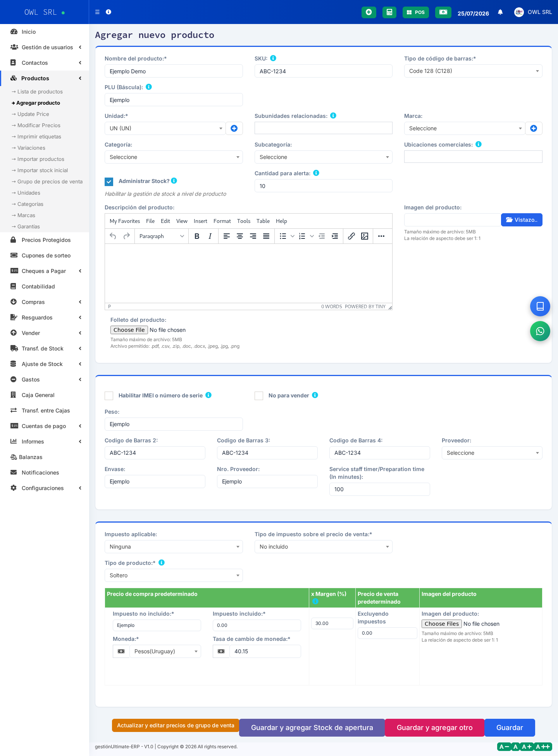Open the Insert editor menu
558x756 pixels.
point(200,221)
